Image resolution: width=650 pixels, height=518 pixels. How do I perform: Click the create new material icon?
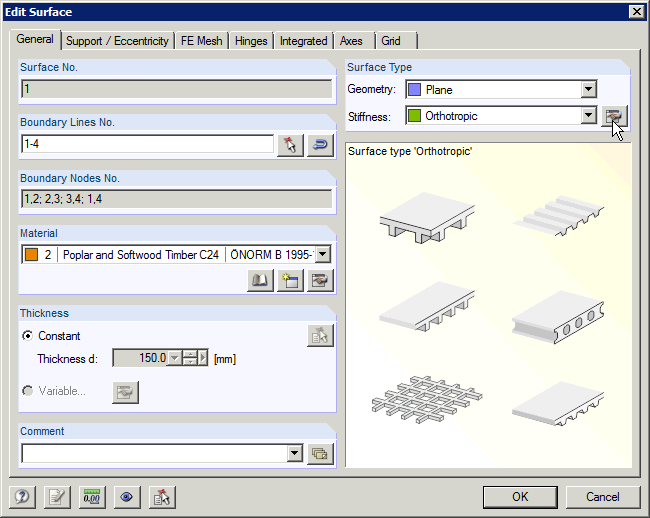[x=290, y=281]
